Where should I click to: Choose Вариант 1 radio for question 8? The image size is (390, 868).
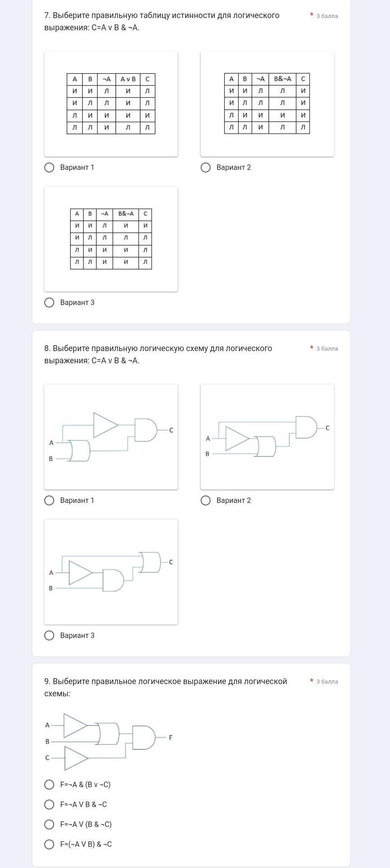click(49, 501)
